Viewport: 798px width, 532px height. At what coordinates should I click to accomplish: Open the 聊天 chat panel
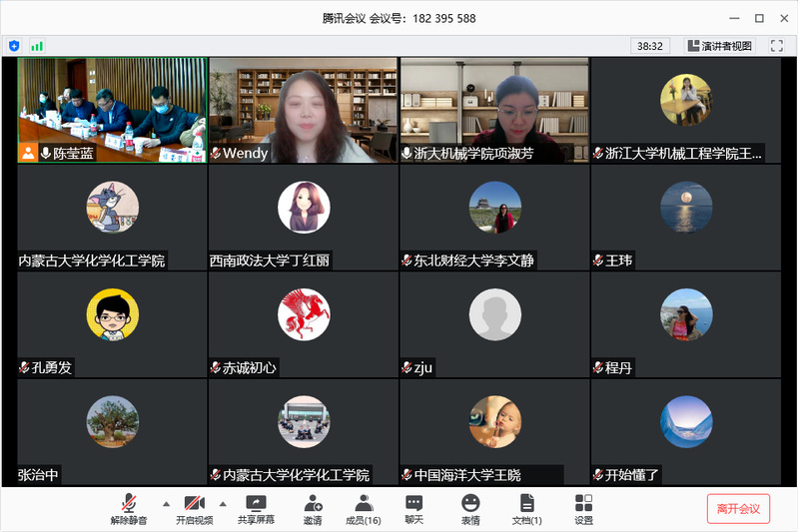tap(413, 508)
